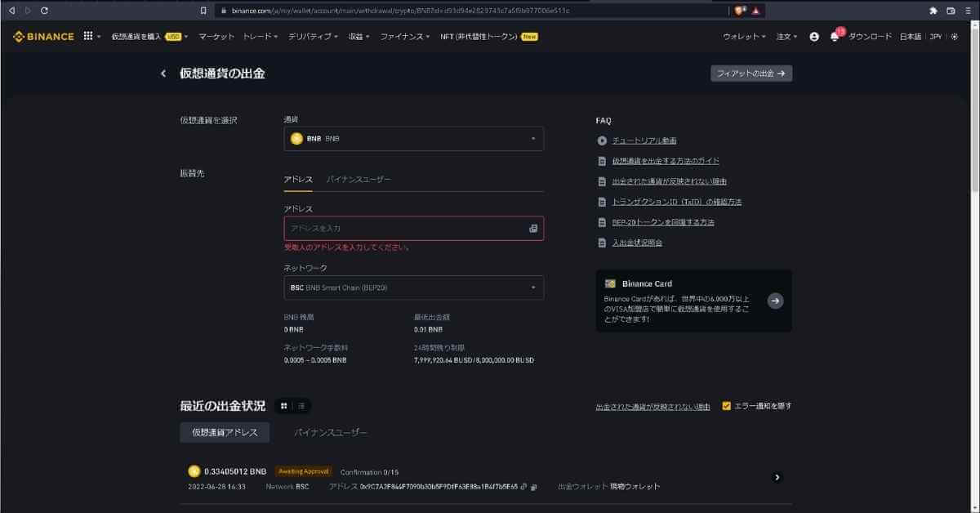This screenshot has height=513, width=980.
Task: Expand the トレード menu
Action: click(x=261, y=37)
